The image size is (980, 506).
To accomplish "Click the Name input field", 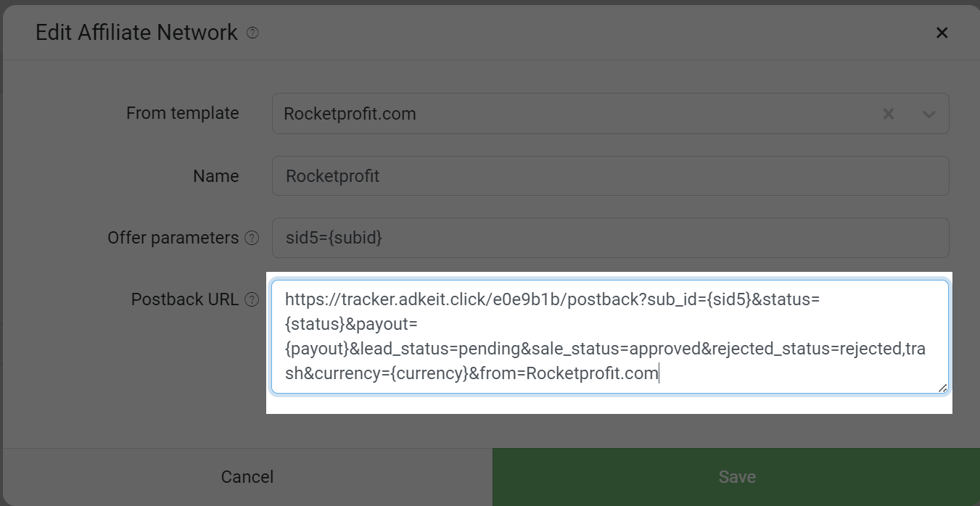I will [x=610, y=175].
